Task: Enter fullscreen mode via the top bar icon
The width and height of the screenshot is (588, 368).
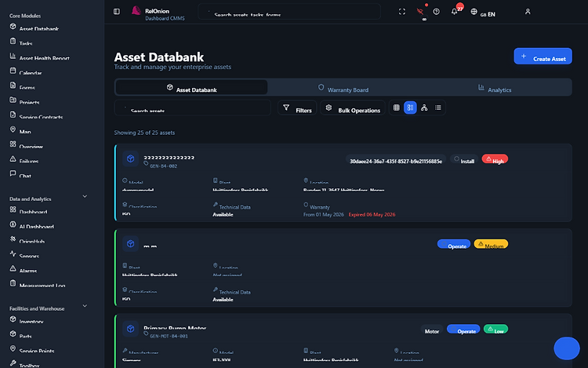Action: pos(402,12)
